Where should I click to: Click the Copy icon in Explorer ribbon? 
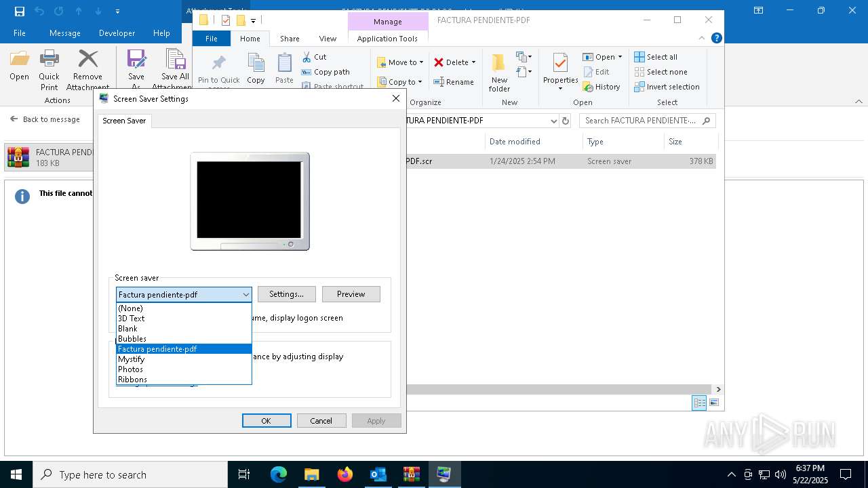point(256,69)
